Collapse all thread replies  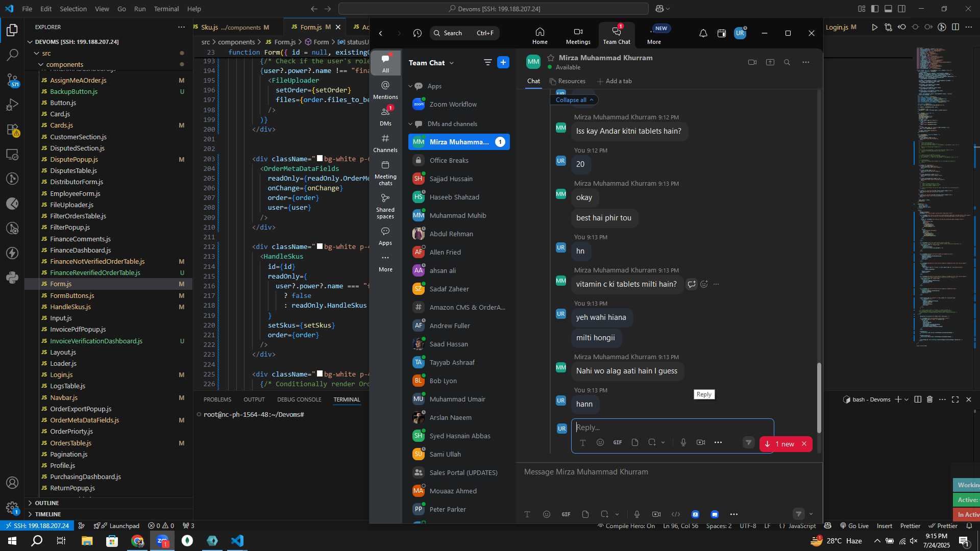coord(574,100)
